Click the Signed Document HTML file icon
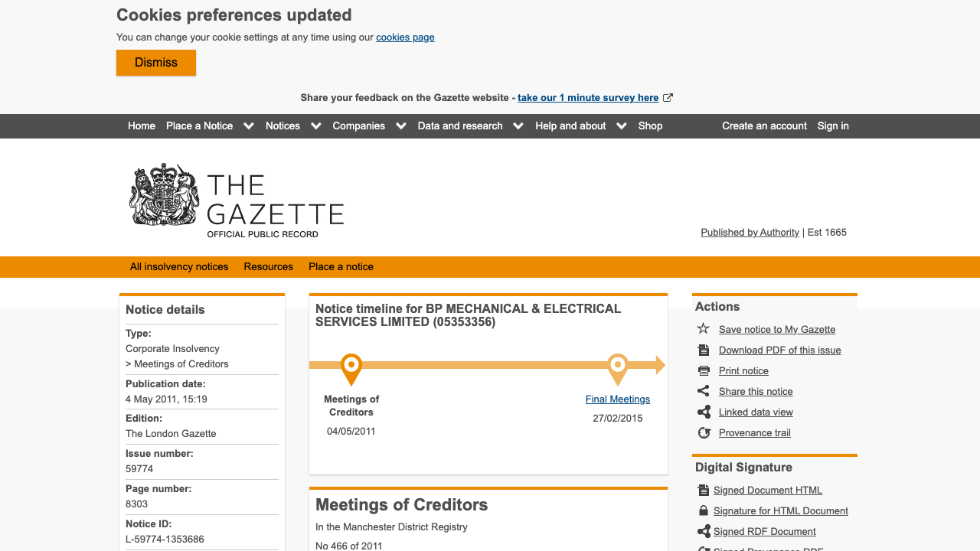Viewport: 980px width, 551px height. tap(704, 490)
